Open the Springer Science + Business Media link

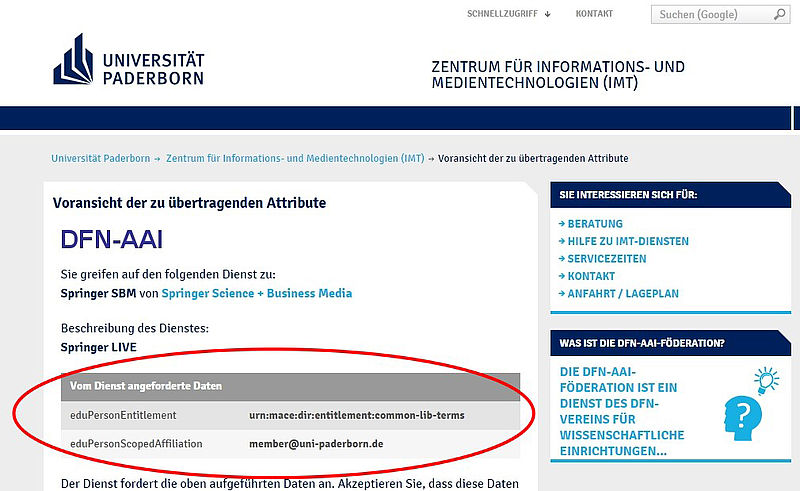(x=257, y=293)
